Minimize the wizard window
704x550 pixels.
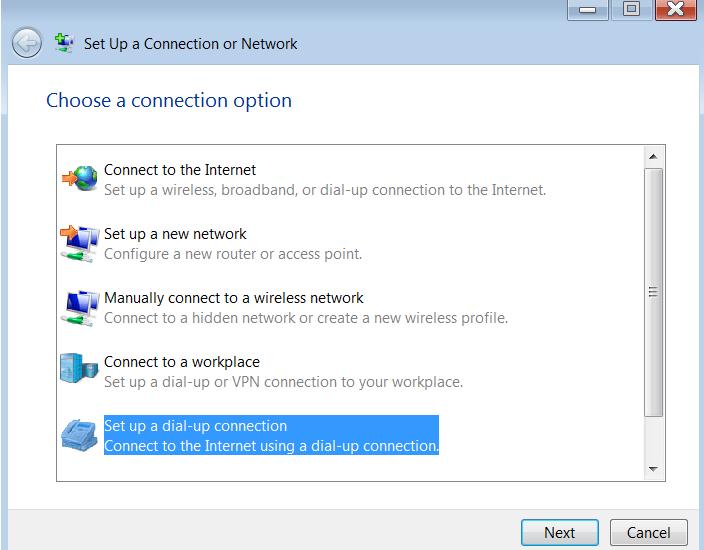click(x=588, y=9)
